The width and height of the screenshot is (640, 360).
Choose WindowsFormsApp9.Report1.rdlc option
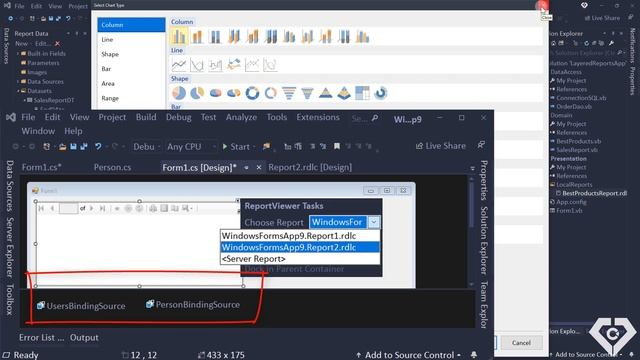300,236
